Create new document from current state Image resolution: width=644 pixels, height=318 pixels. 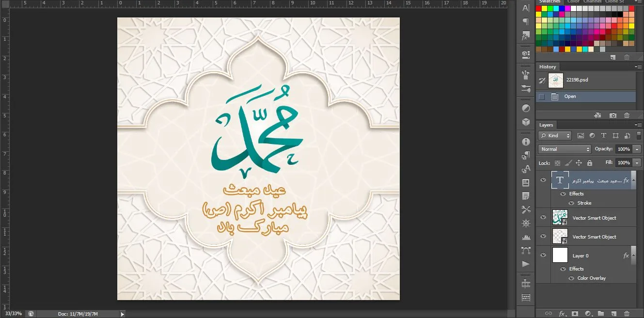(x=597, y=115)
